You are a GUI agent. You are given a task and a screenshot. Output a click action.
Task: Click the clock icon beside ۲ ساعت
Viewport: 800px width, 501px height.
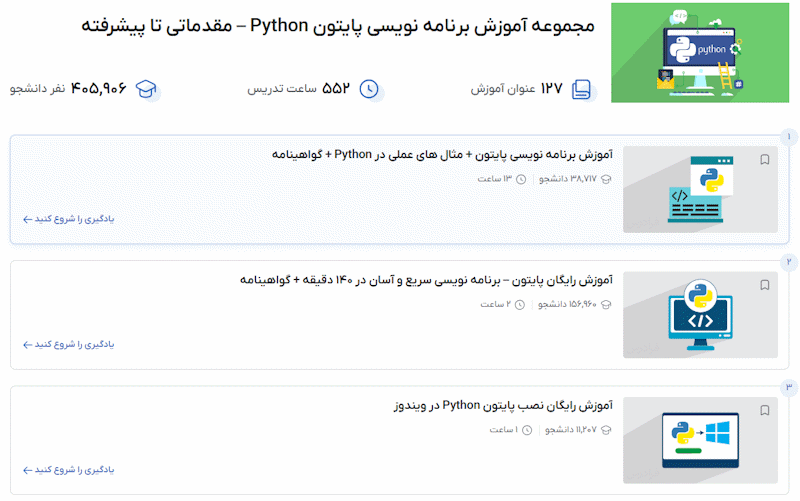click(x=519, y=305)
